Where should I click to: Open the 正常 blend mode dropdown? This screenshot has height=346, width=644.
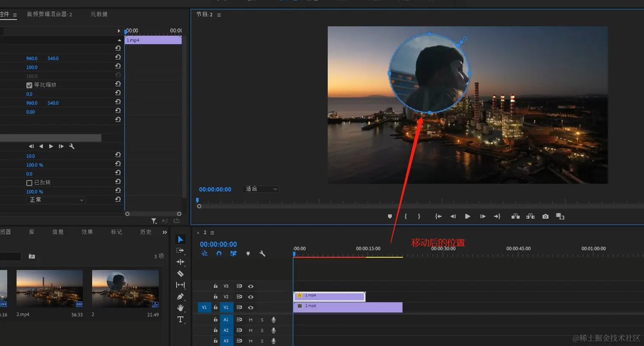[x=56, y=200]
